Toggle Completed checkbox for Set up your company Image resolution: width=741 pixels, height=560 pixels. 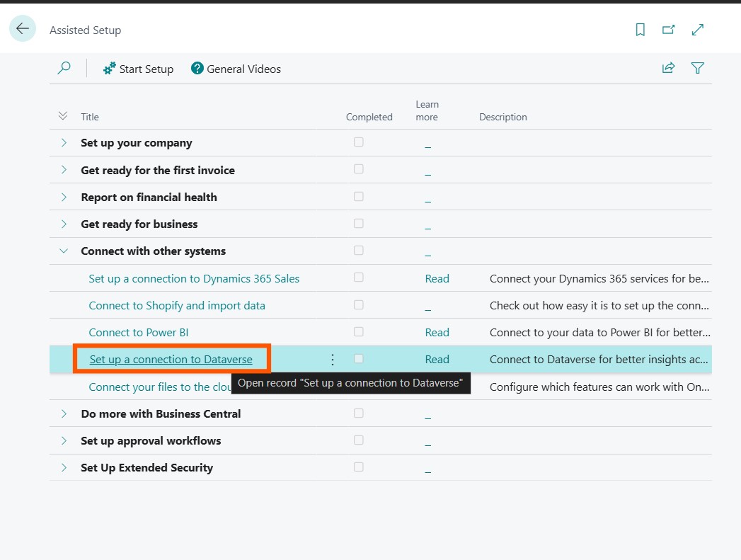click(359, 142)
